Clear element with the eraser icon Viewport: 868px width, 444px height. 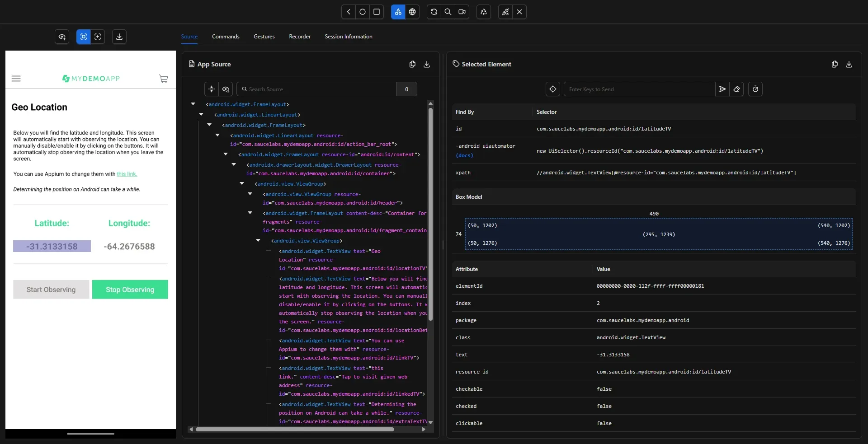[x=736, y=89]
